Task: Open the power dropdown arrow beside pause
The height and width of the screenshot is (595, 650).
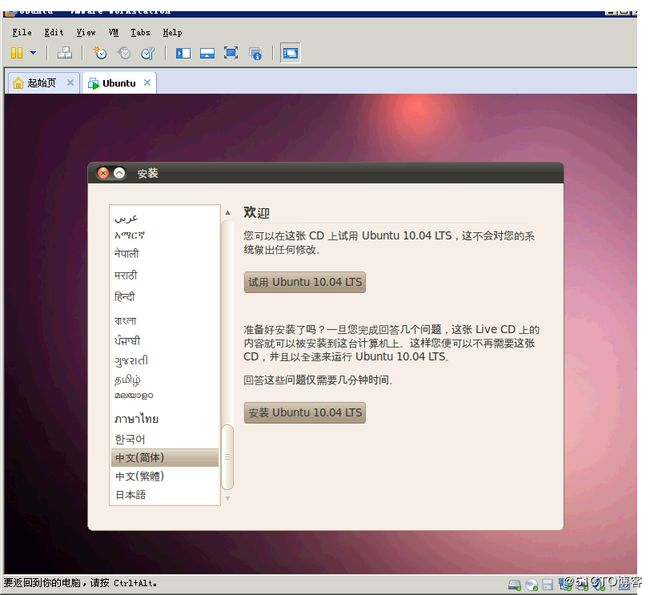Action: point(33,53)
